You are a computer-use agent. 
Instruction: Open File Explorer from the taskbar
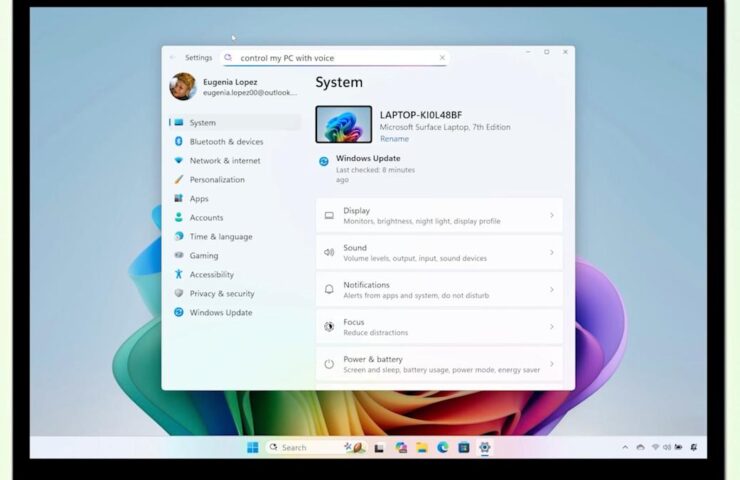pyautogui.click(x=421, y=447)
